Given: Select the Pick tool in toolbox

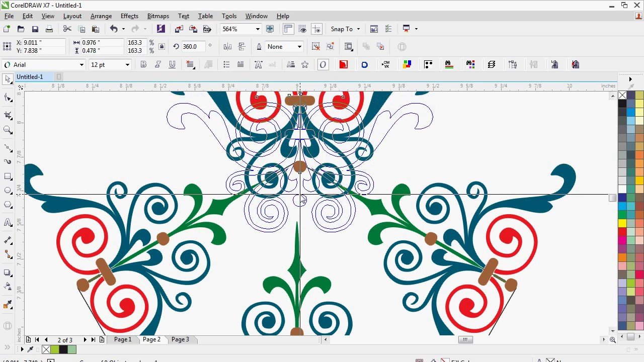Looking at the screenshot, I should (x=8, y=79).
